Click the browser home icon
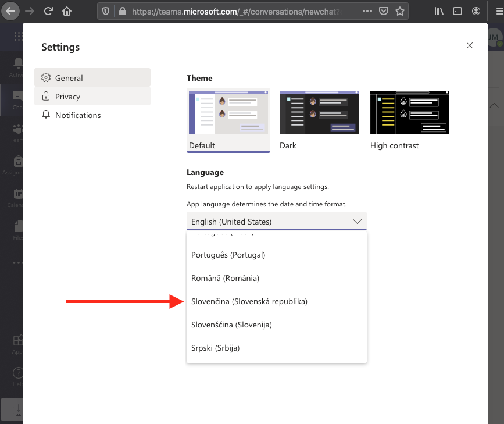This screenshot has width=504, height=424. pos(67,11)
